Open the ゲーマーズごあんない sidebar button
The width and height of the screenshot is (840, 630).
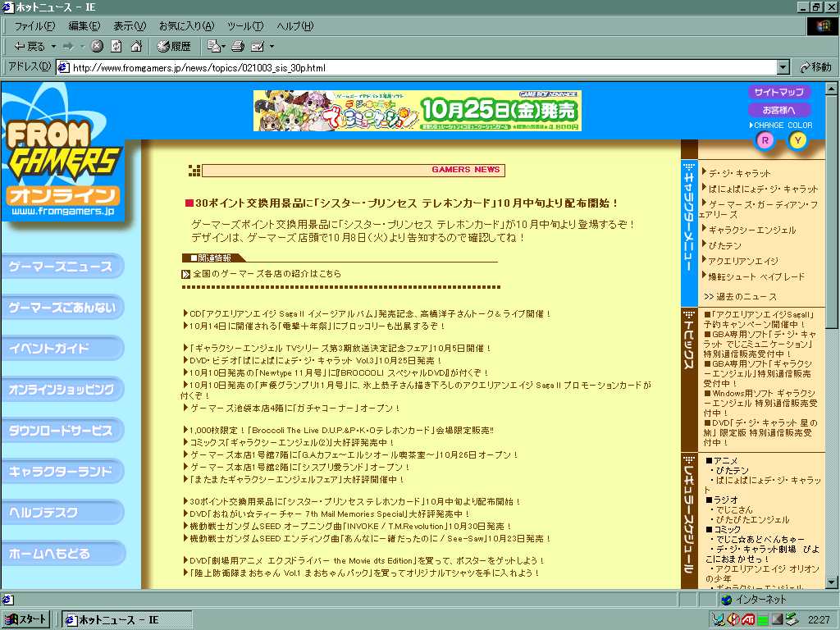(62, 308)
